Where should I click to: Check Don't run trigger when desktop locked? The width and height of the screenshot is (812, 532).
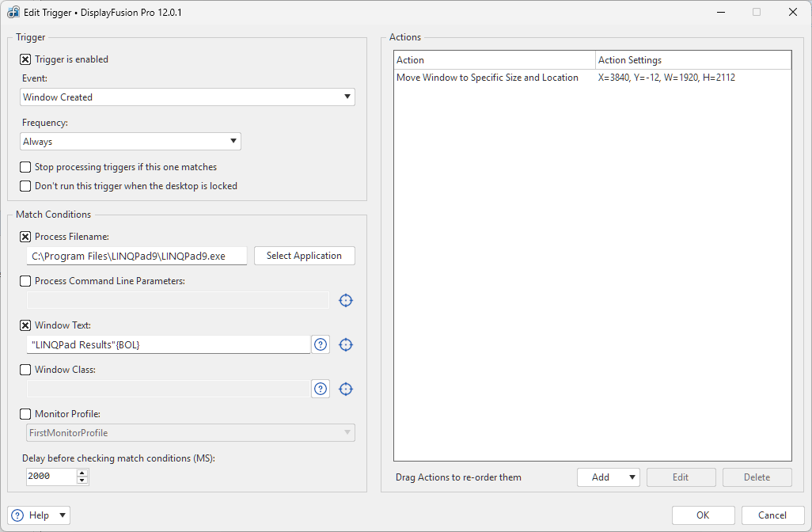pyautogui.click(x=25, y=186)
